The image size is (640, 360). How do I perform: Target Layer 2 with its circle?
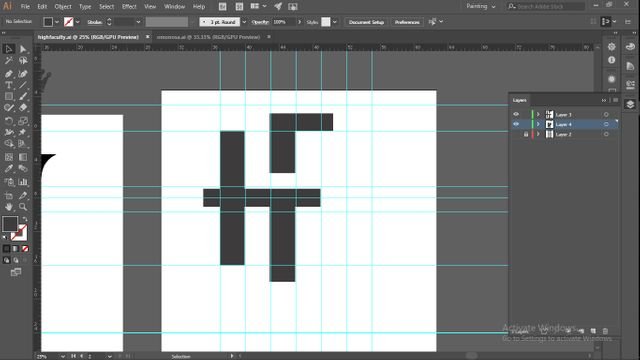coord(606,134)
